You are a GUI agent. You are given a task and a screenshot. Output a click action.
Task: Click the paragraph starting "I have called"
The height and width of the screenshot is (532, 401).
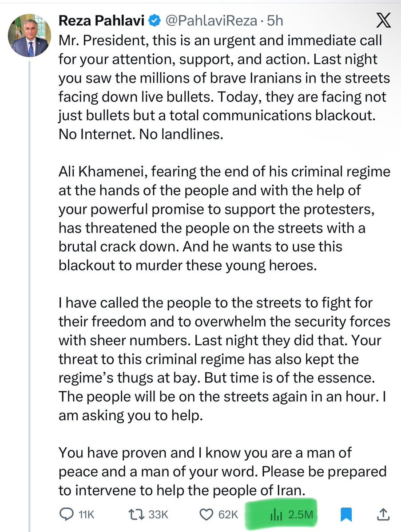[x=224, y=359]
